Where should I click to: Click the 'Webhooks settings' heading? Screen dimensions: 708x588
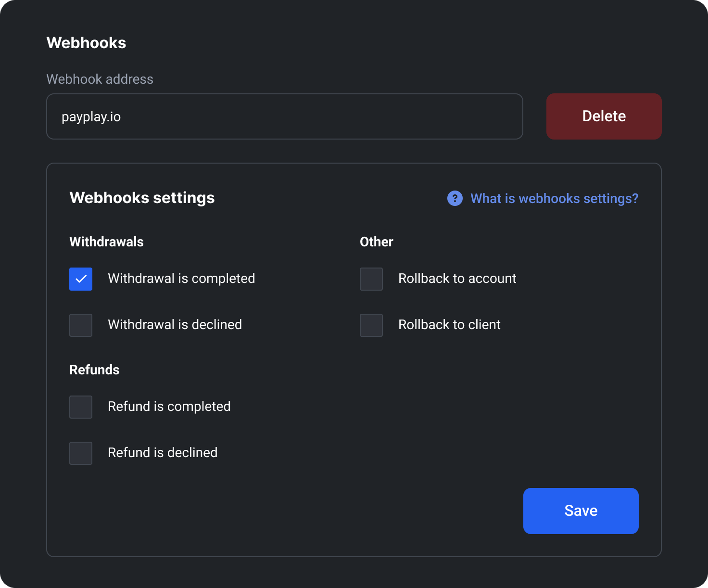point(142,198)
